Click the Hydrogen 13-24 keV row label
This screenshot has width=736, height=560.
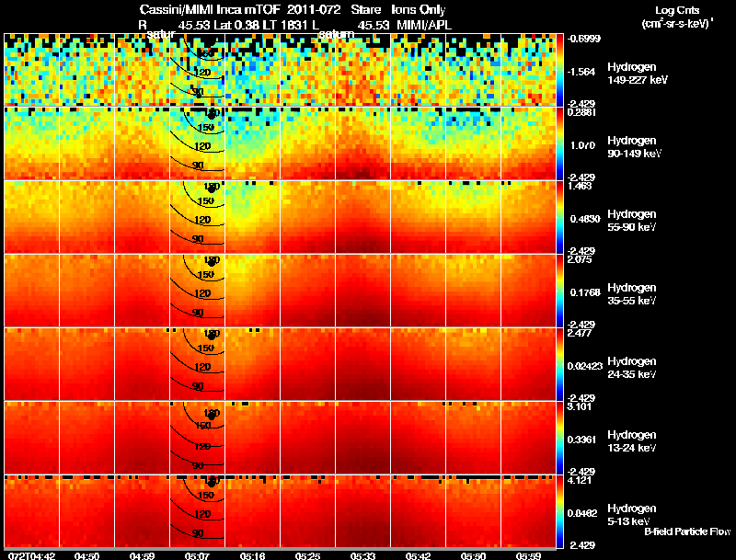click(x=632, y=441)
